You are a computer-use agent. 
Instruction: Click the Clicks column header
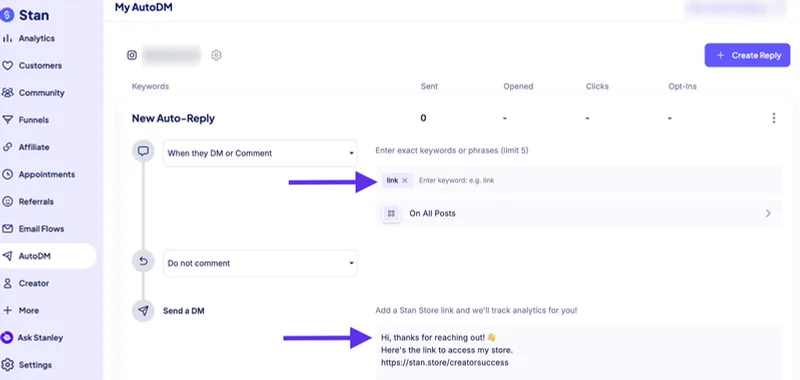pos(597,87)
